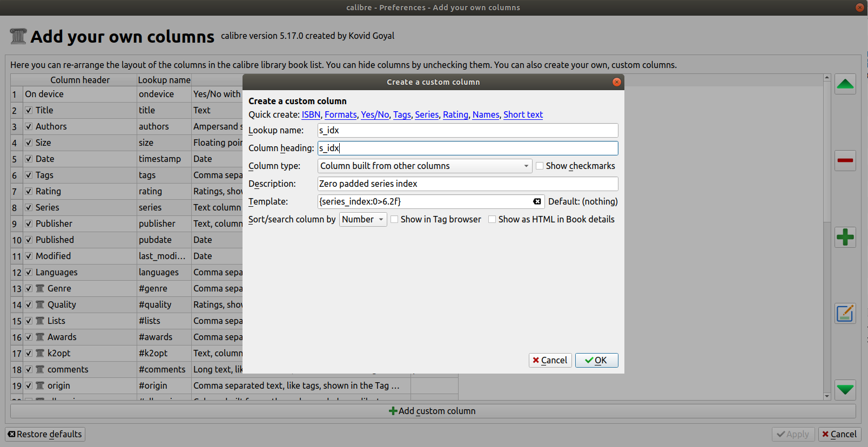Move selected column down with green arrow
Image resolution: width=868 pixels, height=447 pixels.
point(845,389)
